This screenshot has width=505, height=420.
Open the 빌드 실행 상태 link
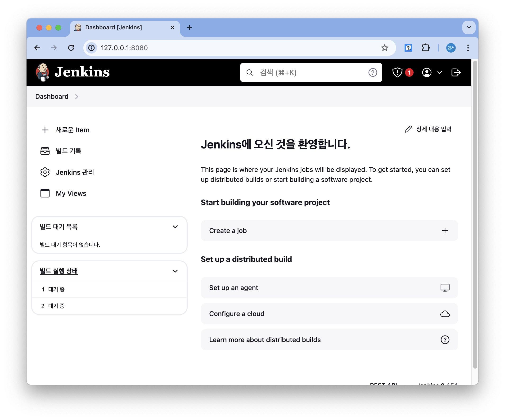[59, 271]
